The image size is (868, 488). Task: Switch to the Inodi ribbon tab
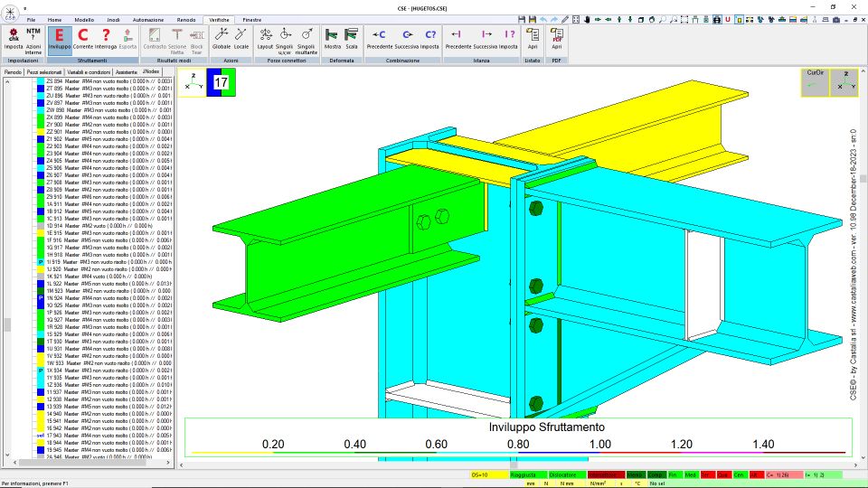click(113, 20)
